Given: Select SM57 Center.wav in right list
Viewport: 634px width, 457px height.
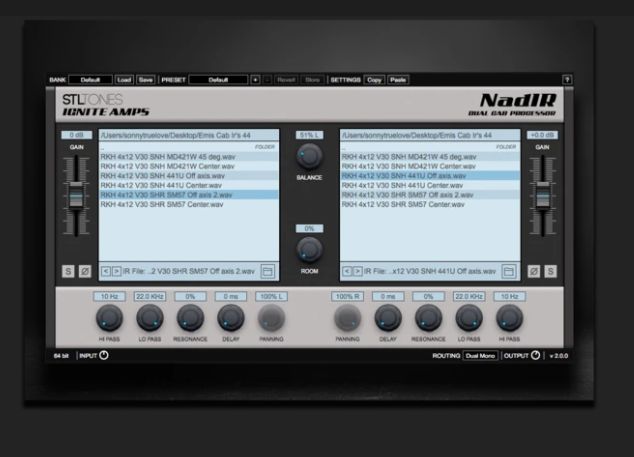Looking at the screenshot, I should click(x=430, y=204).
